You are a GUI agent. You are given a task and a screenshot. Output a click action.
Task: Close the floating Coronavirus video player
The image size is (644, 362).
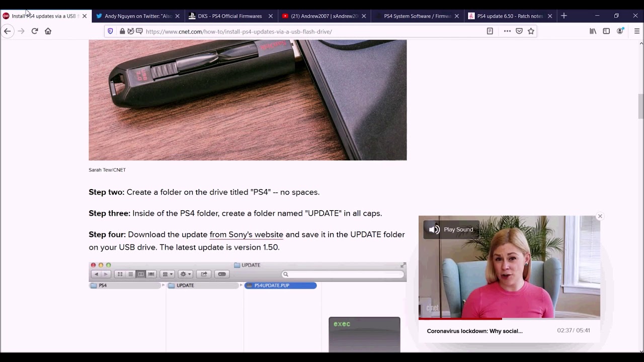coord(600,216)
